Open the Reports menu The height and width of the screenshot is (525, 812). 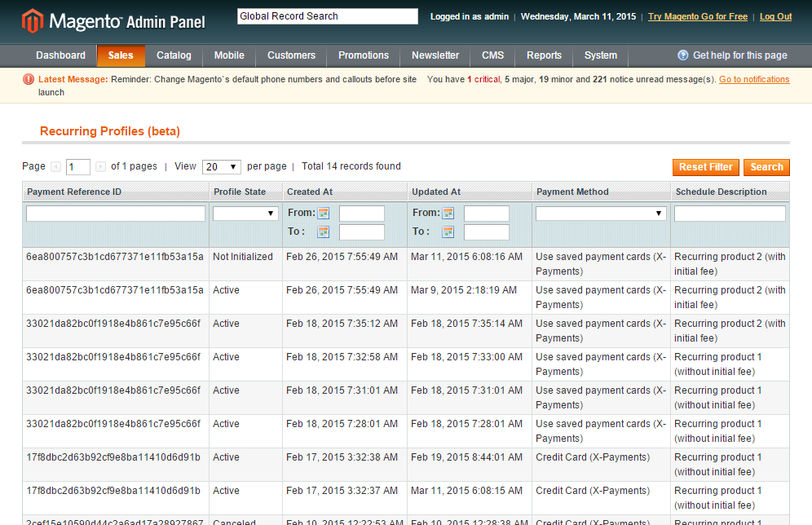(x=545, y=55)
